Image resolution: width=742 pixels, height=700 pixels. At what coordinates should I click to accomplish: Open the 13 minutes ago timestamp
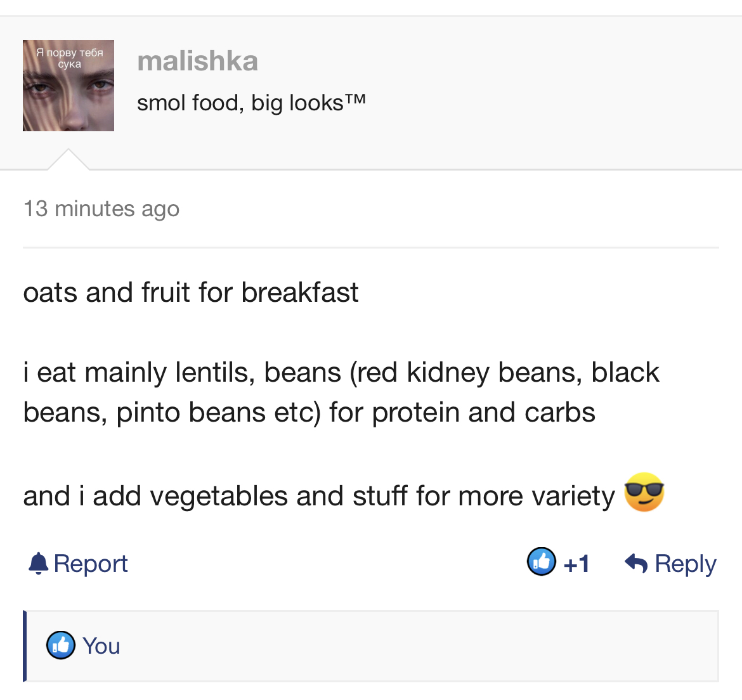pyautogui.click(x=101, y=209)
